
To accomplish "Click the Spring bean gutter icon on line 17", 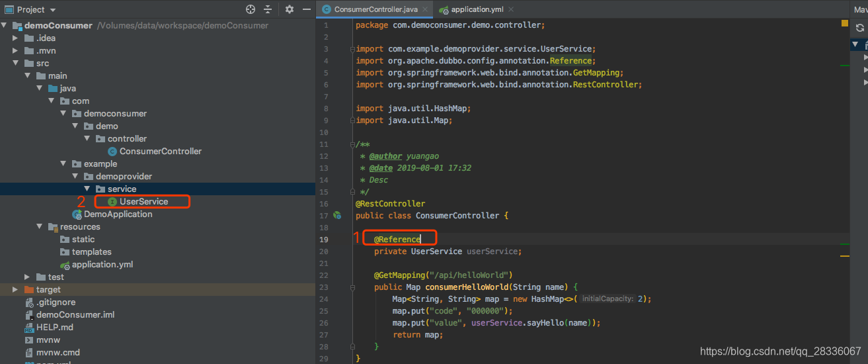I will 337,216.
